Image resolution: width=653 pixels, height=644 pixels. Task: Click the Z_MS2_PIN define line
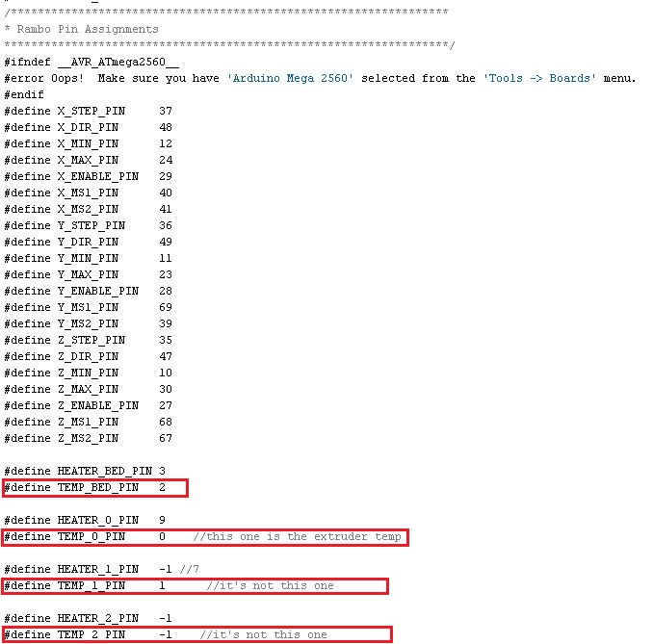tap(87, 438)
